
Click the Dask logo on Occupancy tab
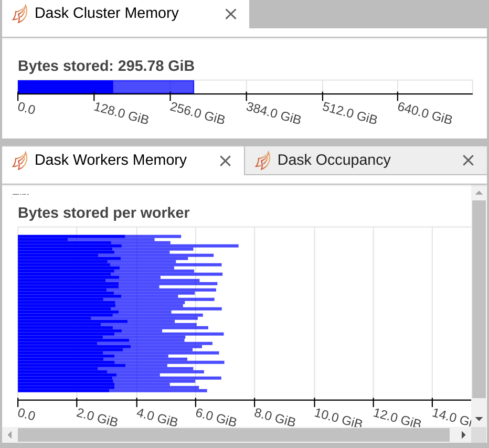263,161
